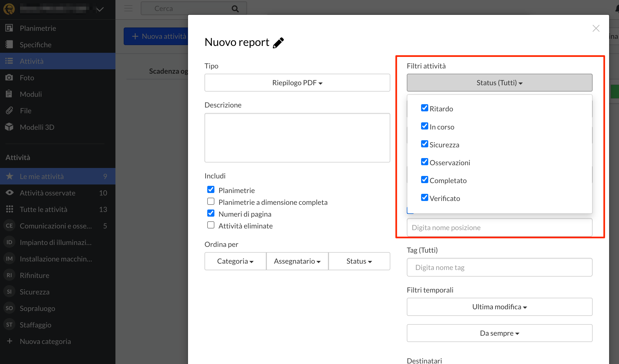Click the SO category badge
Viewport: 619px width, 364px height.
coord(9,308)
